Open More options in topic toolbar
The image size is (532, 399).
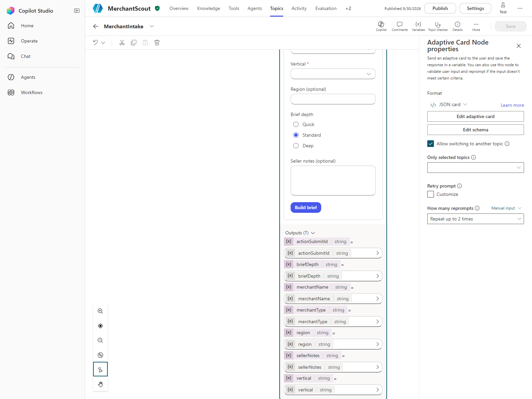click(x=476, y=26)
